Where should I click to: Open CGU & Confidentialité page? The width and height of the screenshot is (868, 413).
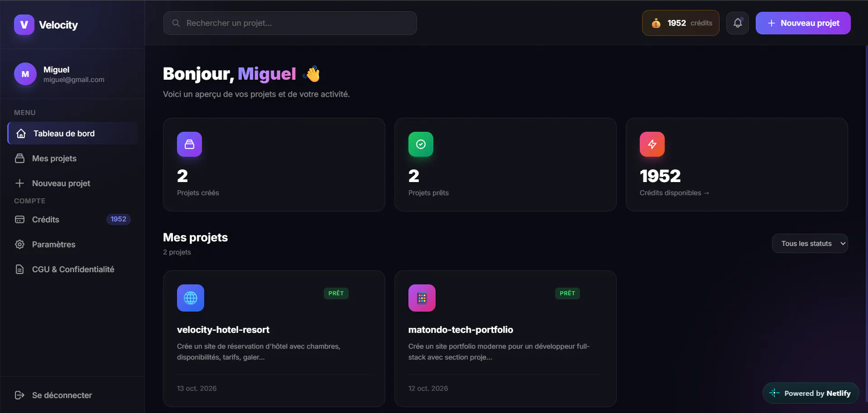(x=72, y=269)
